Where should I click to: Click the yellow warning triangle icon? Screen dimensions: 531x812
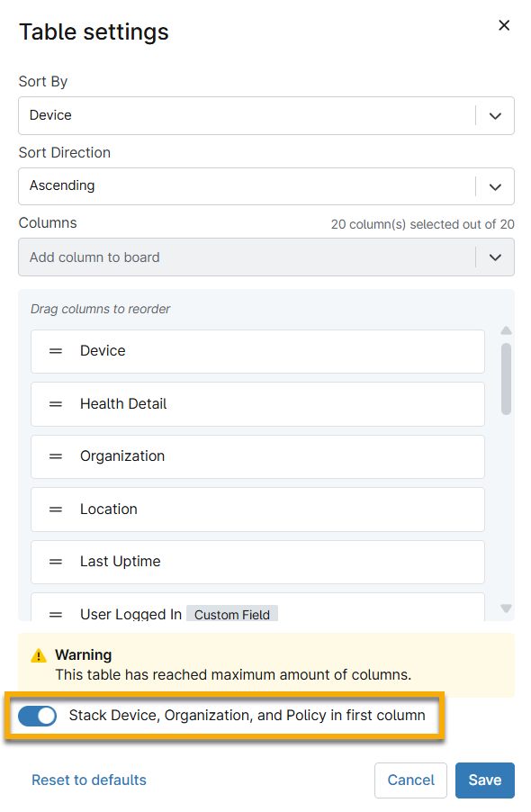point(39,655)
